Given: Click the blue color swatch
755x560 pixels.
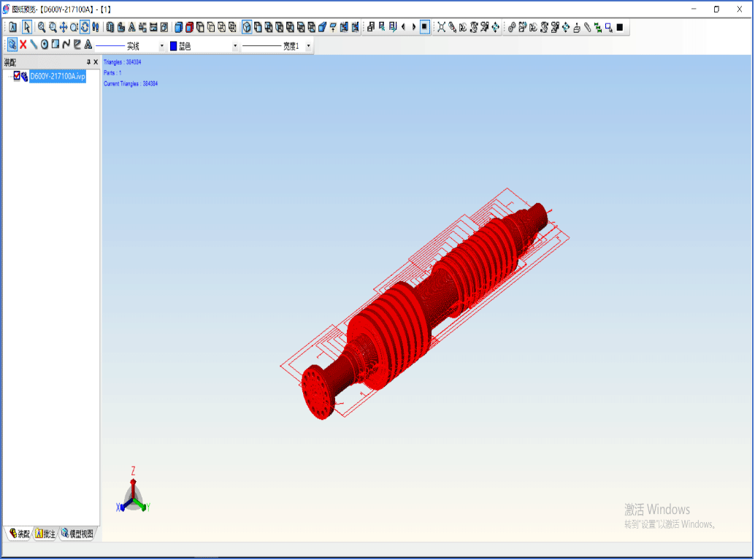Looking at the screenshot, I should 173,46.
